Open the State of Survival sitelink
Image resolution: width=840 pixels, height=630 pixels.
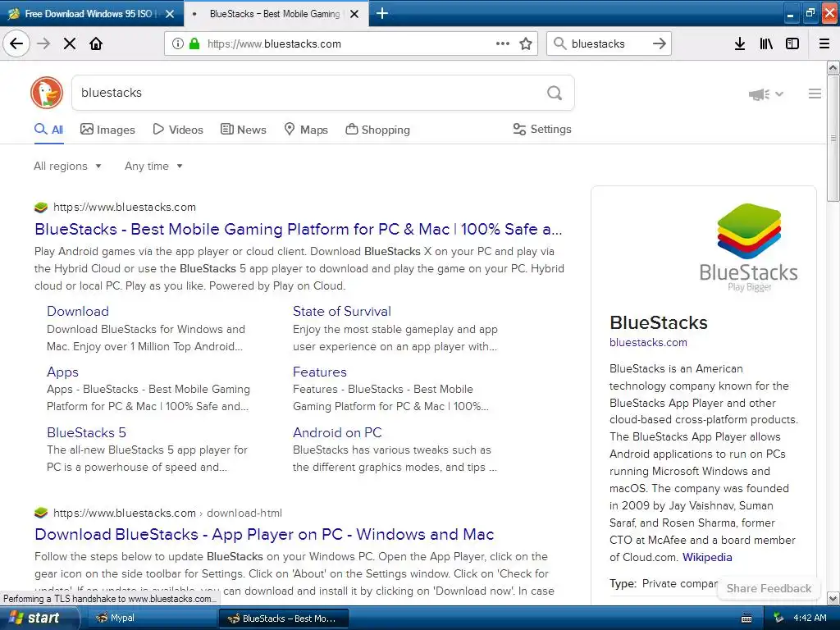point(342,311)
